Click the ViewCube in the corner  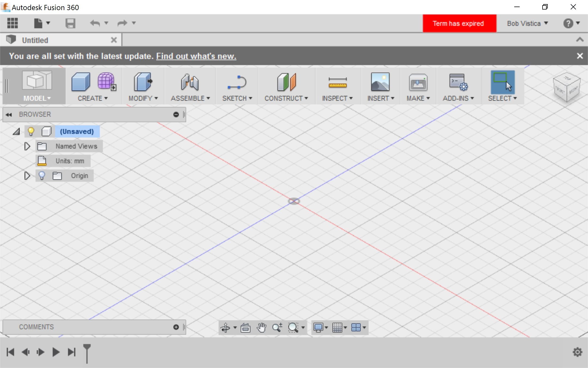(x=567, y=87)
